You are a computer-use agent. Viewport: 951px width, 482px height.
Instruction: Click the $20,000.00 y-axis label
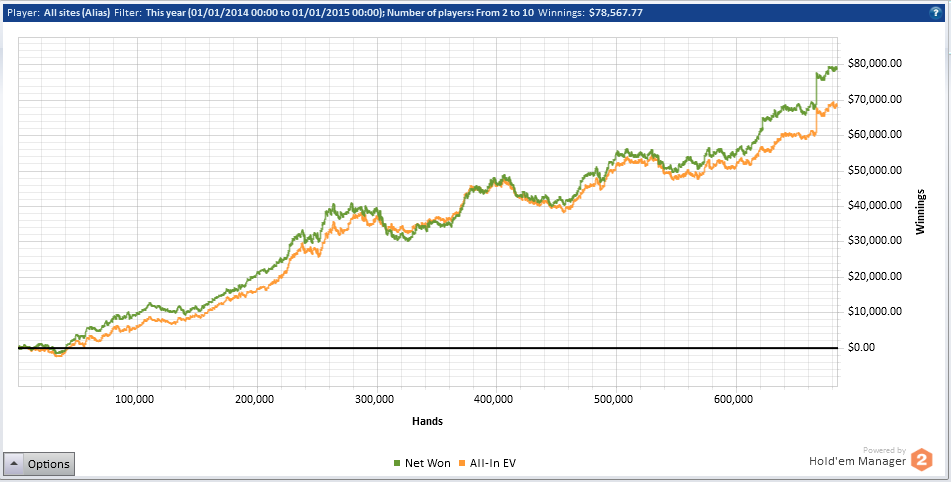coord(874,276)
